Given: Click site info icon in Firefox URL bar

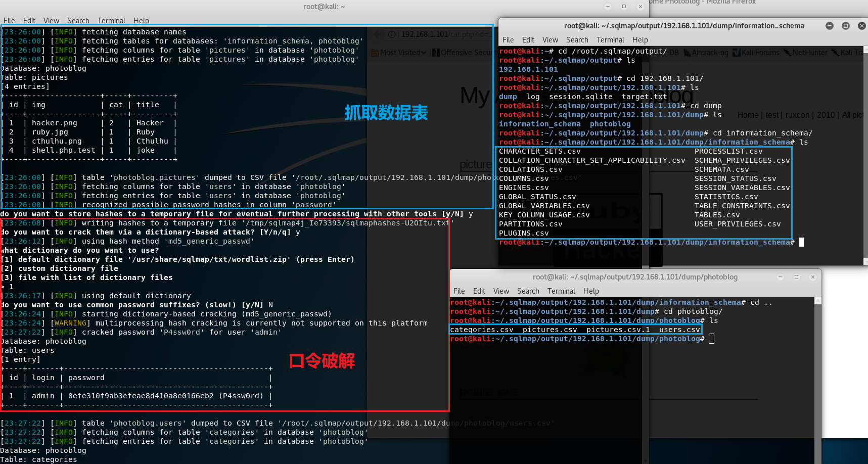Looking at the screenshot, I should pyautogui.click(x=392, y=34).
